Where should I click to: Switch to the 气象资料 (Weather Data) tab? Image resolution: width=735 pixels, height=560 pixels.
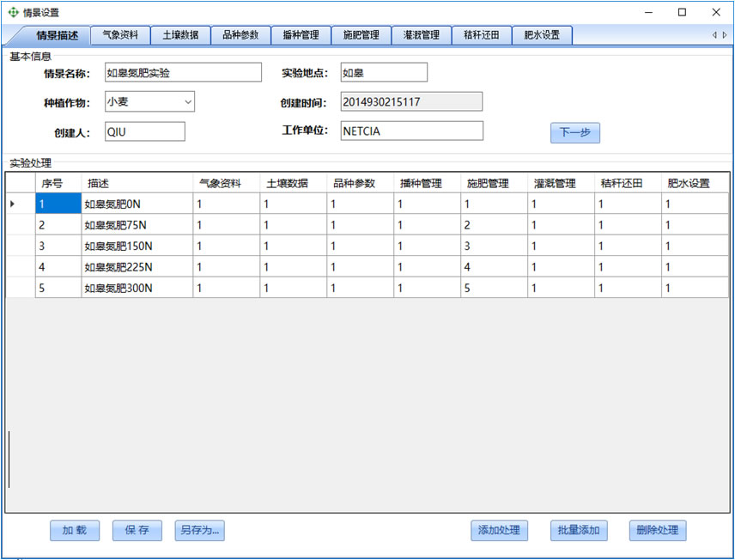click(x=122, y=35)
